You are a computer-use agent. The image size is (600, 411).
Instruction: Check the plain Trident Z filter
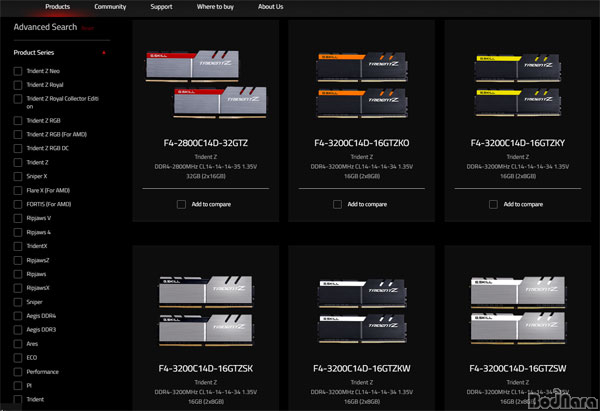tap(18, 162)
